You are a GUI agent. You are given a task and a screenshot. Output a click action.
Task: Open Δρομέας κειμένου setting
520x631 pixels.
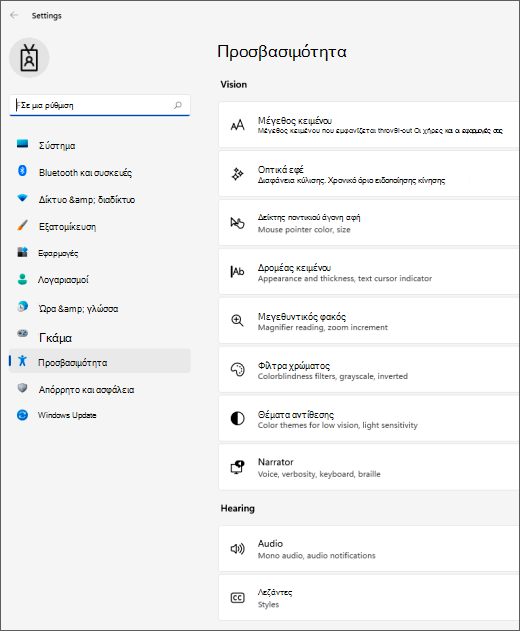[368, 272]
